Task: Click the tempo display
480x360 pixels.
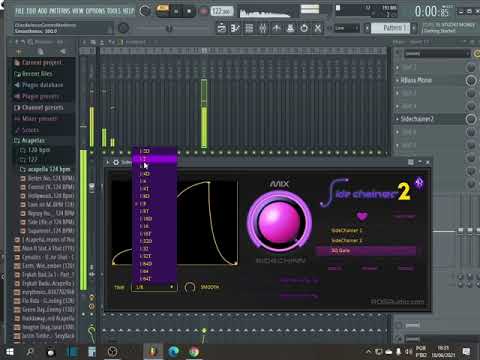Action: 222,11
